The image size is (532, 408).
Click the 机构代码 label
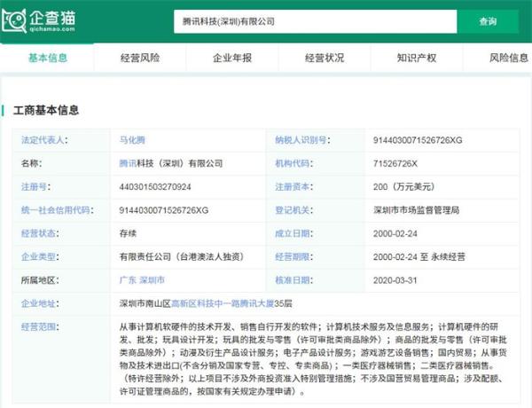click(293, 163)
